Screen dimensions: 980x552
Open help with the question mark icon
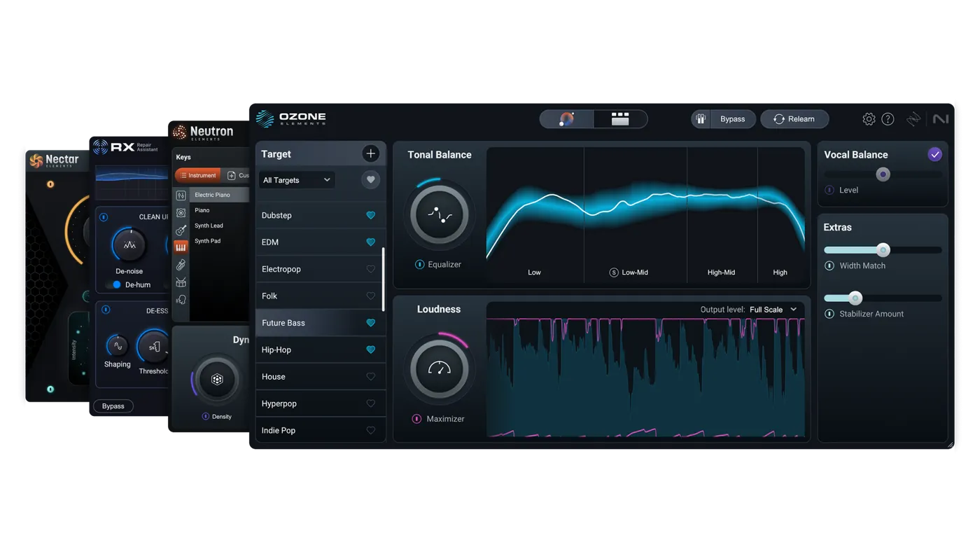(888, 119)
